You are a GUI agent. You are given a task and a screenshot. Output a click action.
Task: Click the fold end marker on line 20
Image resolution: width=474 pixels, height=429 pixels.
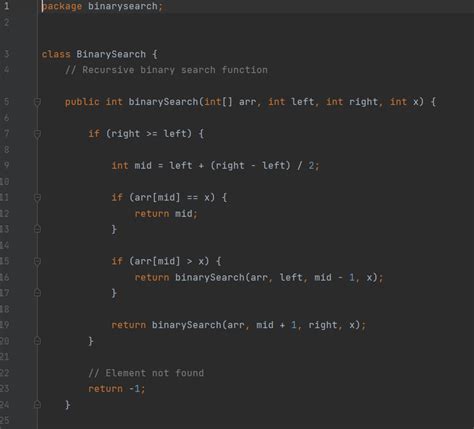click(37, 341)
